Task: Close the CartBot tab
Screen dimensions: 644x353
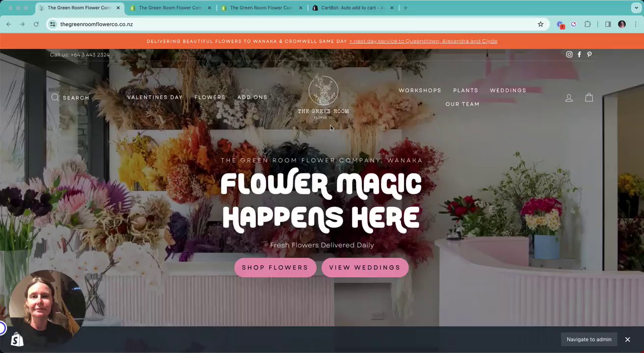Action: point(392,8)
